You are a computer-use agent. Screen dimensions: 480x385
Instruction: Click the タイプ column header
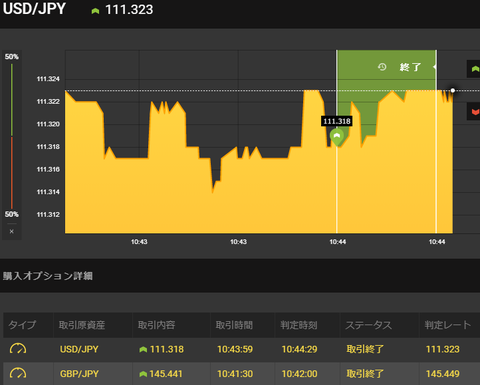point(22,325)
